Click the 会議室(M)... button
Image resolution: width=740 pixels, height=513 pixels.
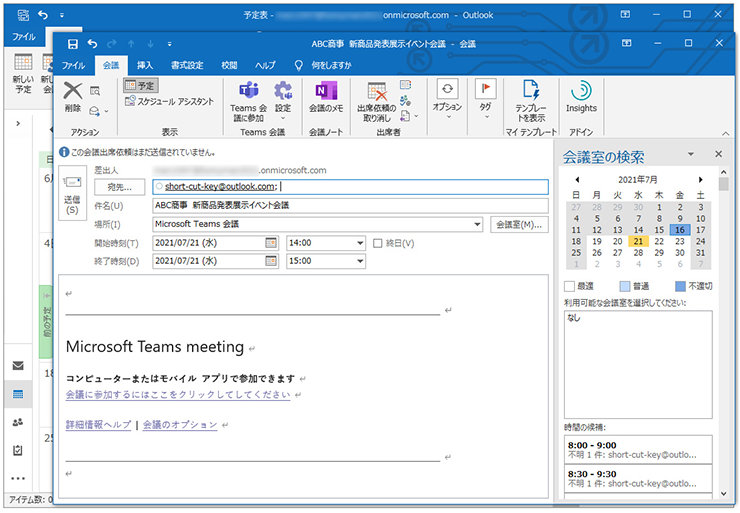[x=519, y=224]
